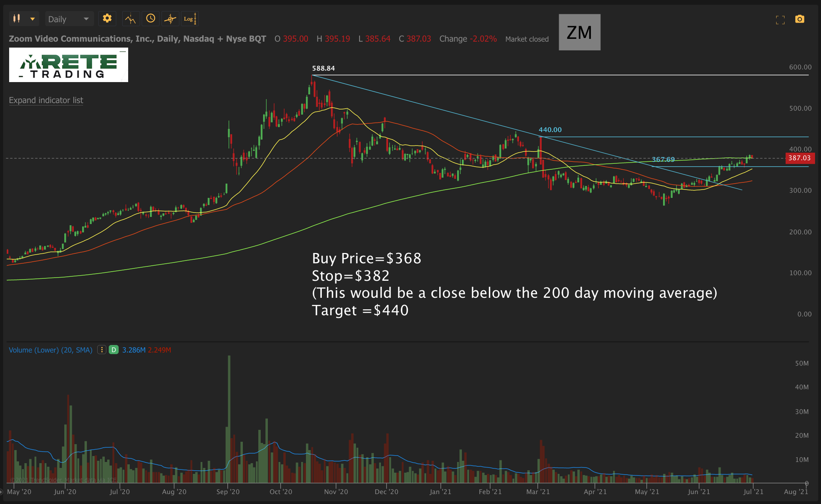Click Expand indicator list link
Viewport: 821px width, 504px height.
click(46, 100)
